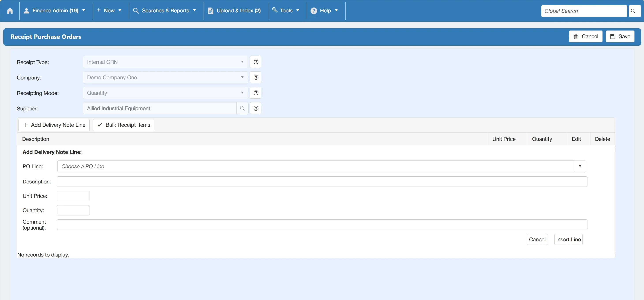Viewport: 644px width, 300px height.
Task: Click Bulk Receipt Items button
Action: tap(124, 125)
